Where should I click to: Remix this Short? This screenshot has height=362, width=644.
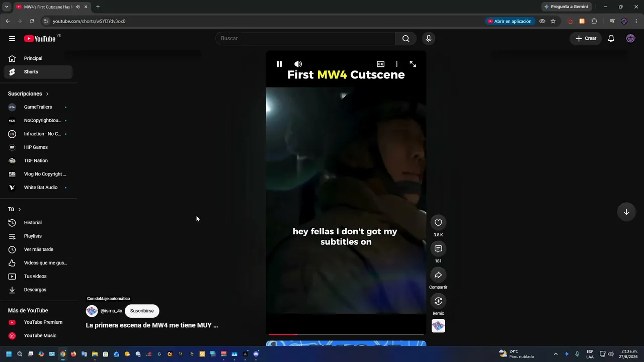tap(438, 301)
